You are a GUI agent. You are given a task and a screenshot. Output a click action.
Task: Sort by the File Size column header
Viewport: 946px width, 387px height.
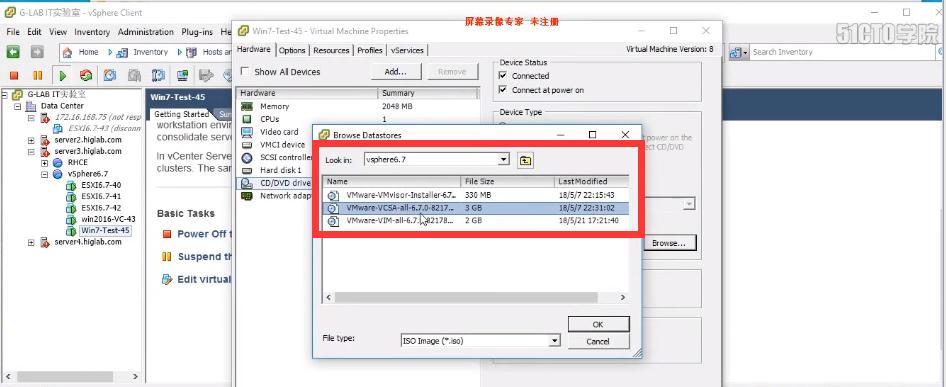coord(507,181)
